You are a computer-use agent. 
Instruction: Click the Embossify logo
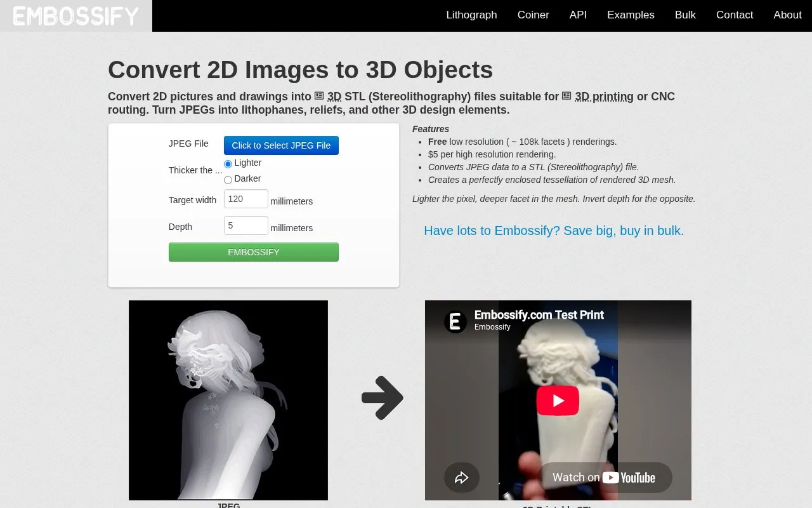pos(76,16)
